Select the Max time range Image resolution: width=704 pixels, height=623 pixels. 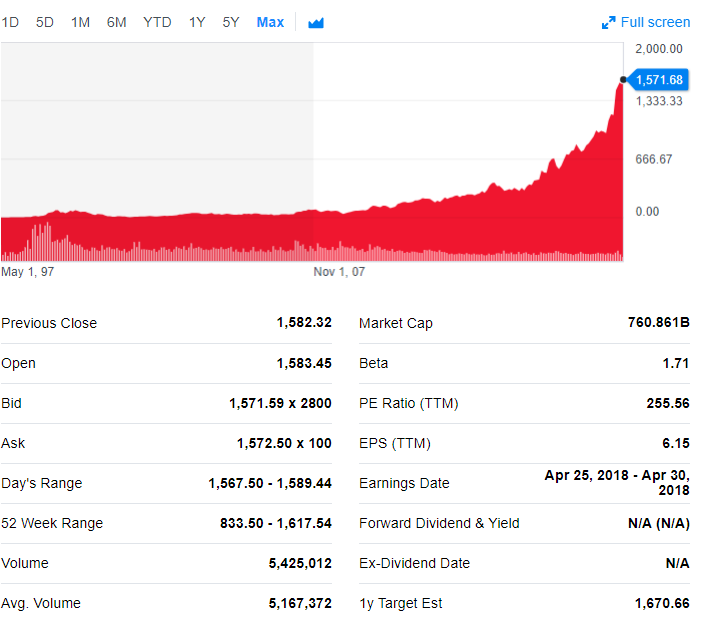[270, 22]
